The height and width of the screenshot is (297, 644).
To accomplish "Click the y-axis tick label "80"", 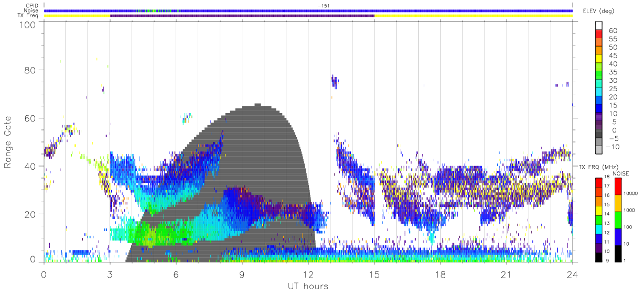I will [x=29, y=70].
